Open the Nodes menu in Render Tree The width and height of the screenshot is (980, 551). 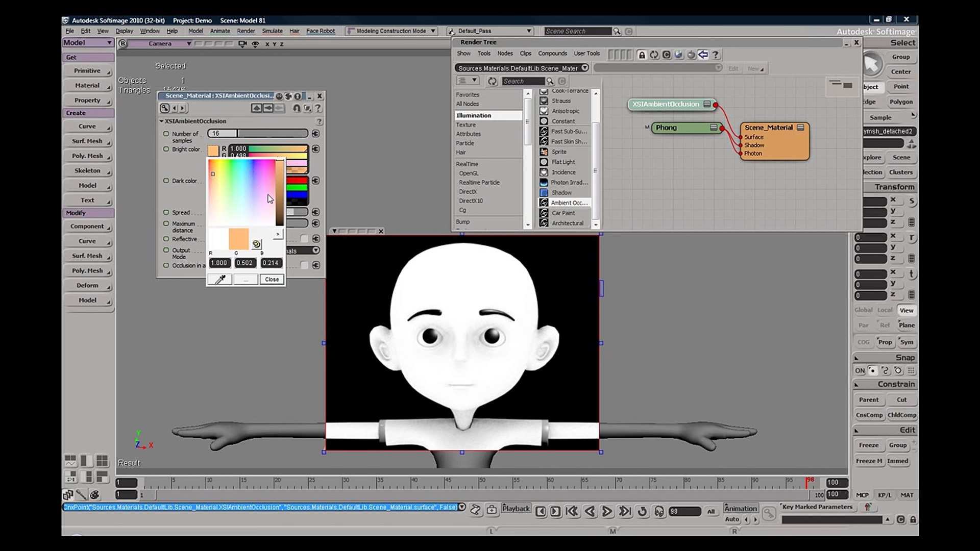[x=504, y=53]
